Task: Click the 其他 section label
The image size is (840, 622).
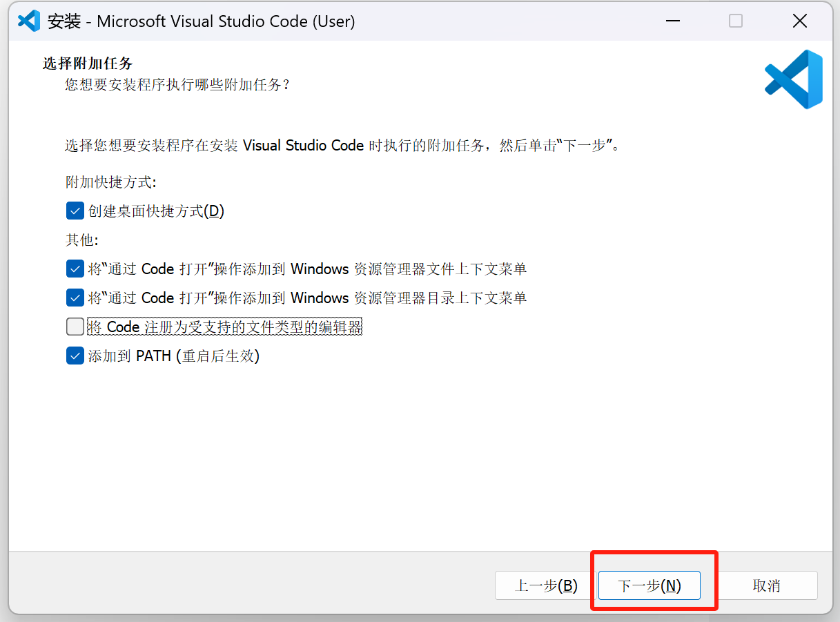Action: [82, 240]
